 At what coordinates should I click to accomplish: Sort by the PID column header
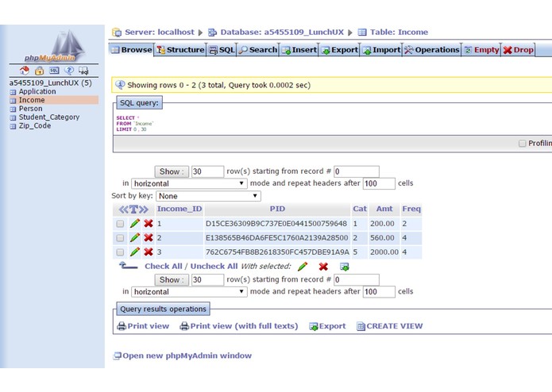click(277, 209)
